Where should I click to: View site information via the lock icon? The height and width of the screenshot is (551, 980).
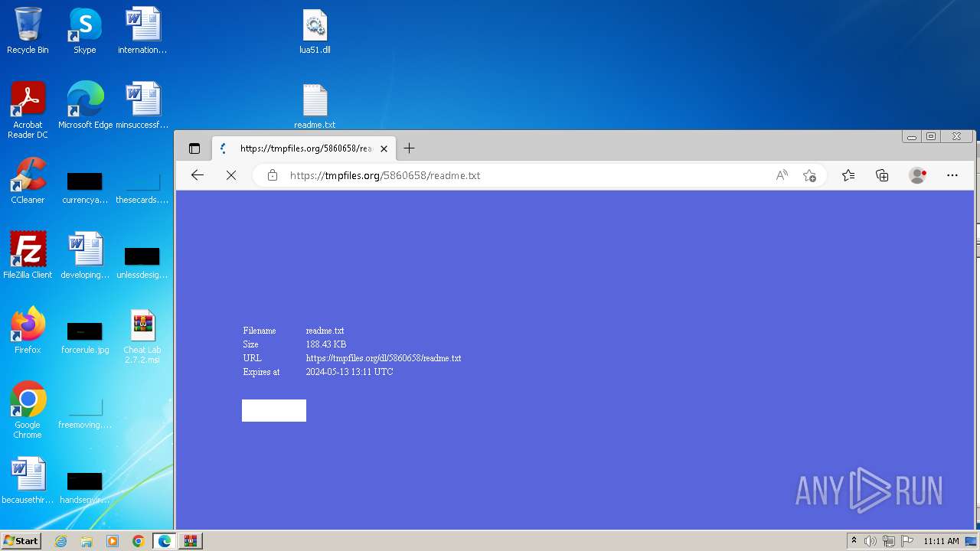272,175
